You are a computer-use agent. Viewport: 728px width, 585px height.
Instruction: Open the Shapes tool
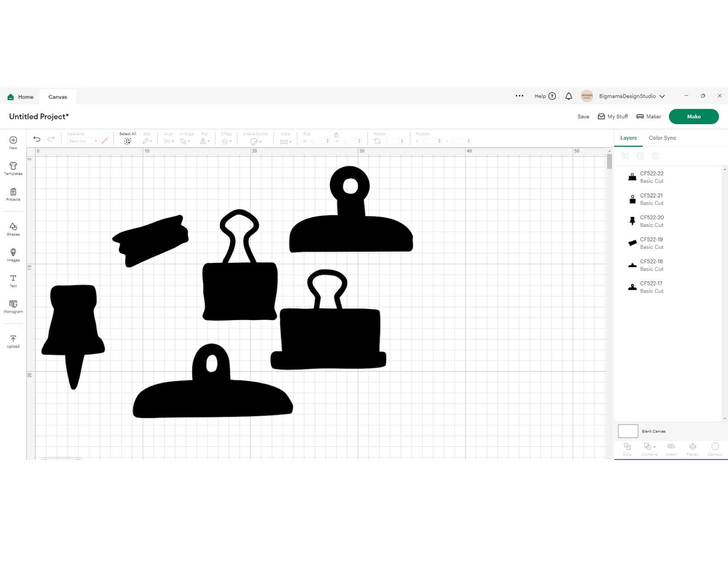click(13, 229)
